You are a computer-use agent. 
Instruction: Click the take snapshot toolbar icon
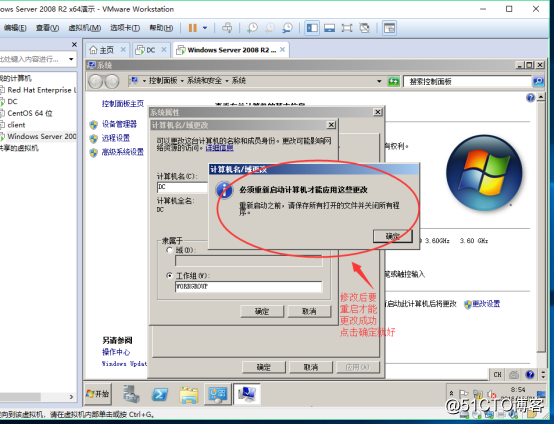click(252, 28)
